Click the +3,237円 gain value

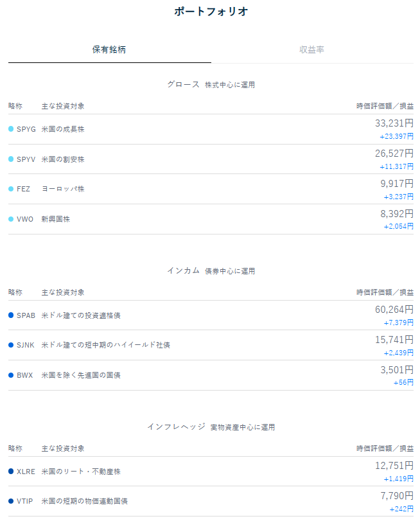click(x=399, y=197)
